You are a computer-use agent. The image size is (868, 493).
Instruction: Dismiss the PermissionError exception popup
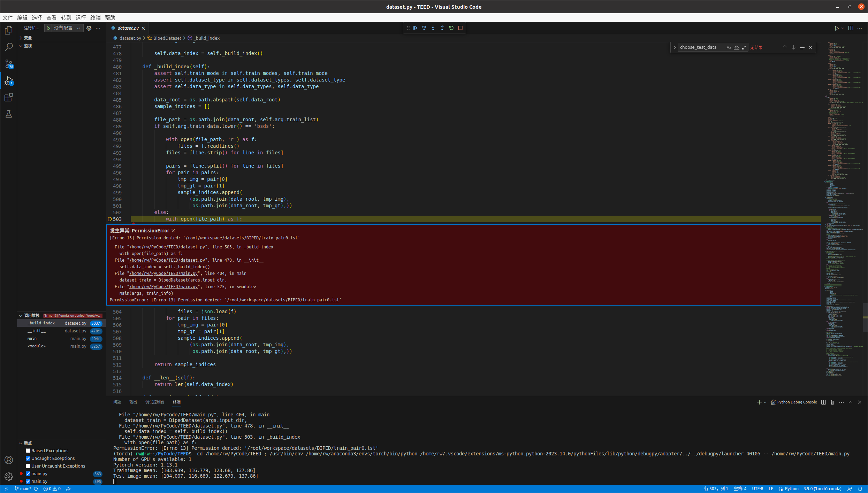(x=173, y=230)
